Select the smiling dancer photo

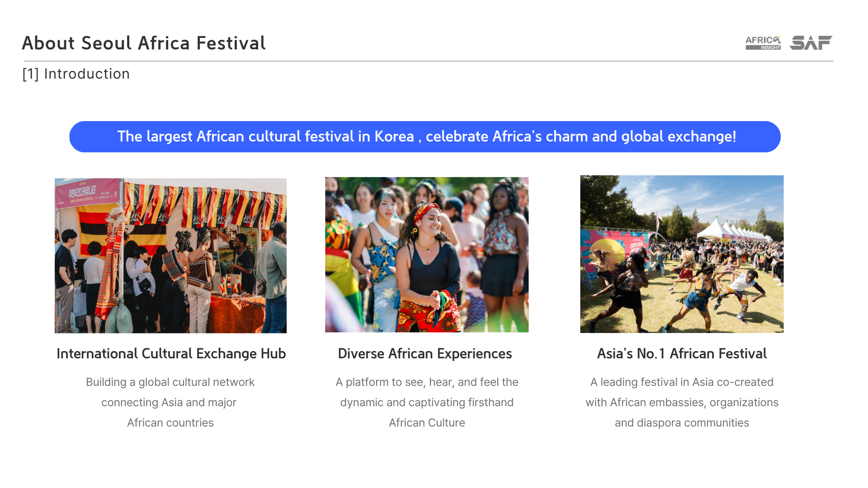point(426,254)
